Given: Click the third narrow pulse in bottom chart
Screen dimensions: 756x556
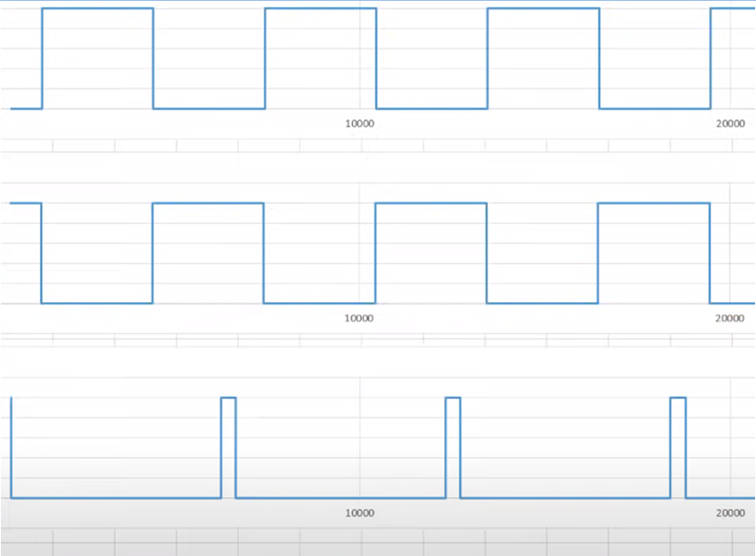Looking at the screenshot, I should coord(678,398).
